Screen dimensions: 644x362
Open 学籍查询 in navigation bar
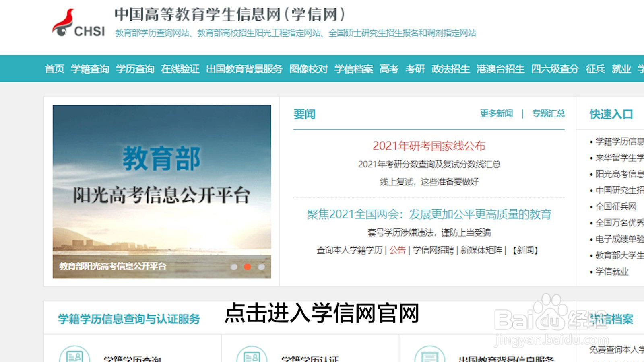click(90, 69)
